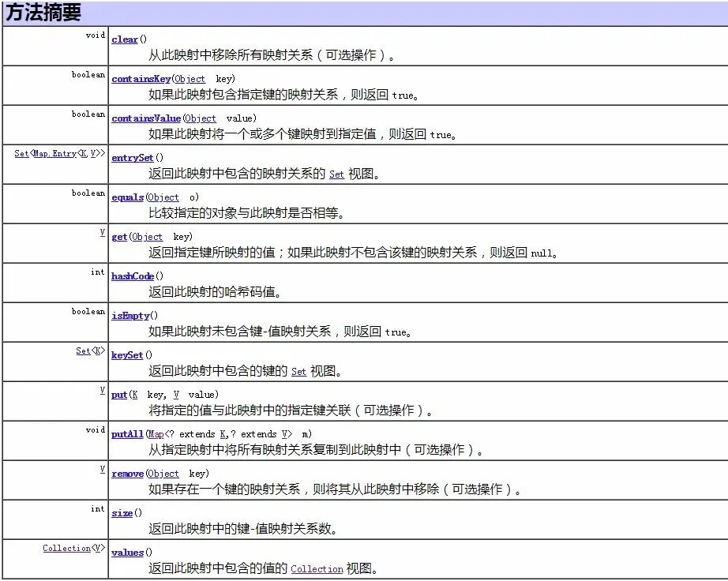Click description 从此映射中移除所有映射关系

pos(272,55)
